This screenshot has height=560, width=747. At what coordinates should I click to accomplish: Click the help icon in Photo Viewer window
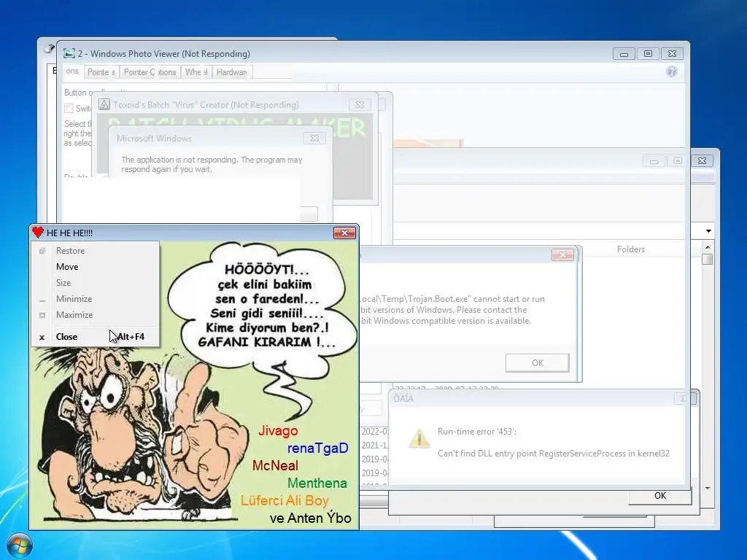click(x=672, y=71)
